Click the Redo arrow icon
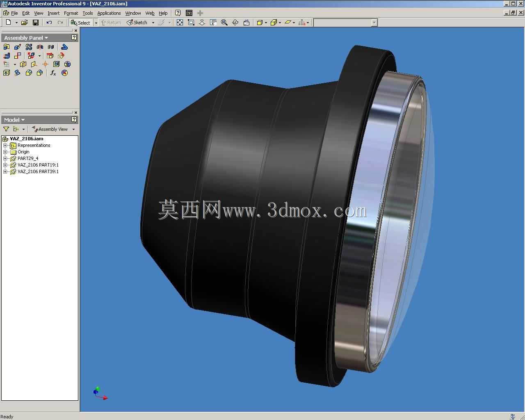The image size is (525, 420). coord(60,23)
